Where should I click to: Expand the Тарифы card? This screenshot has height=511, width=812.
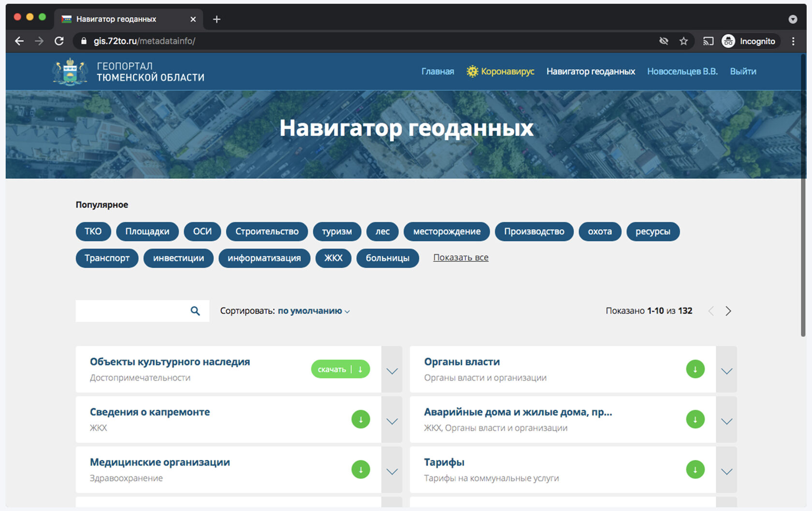click(x=726, y=470)
